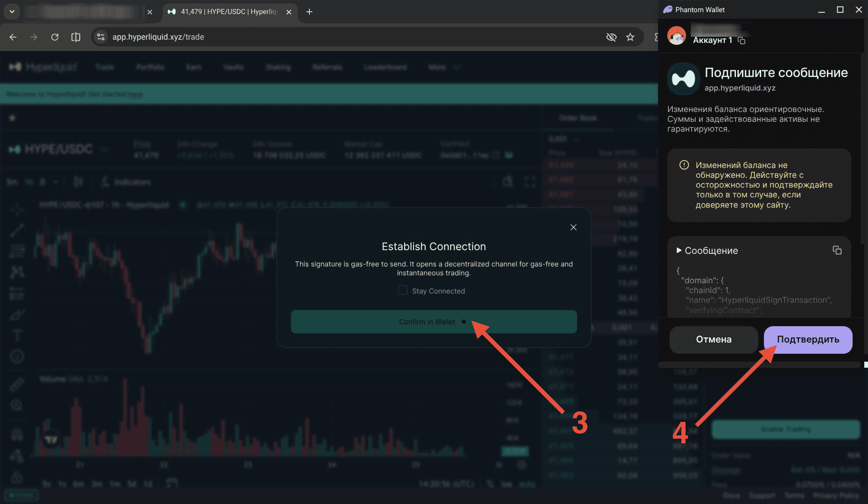Click the tracking protection eye icon

pos(611,37)
